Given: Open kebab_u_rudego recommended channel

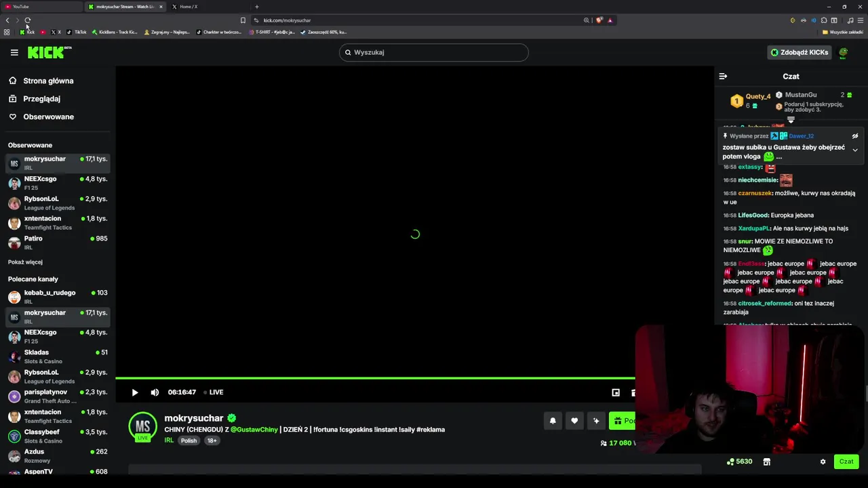Looking at the screenshot, I should [x=58, y=297].
